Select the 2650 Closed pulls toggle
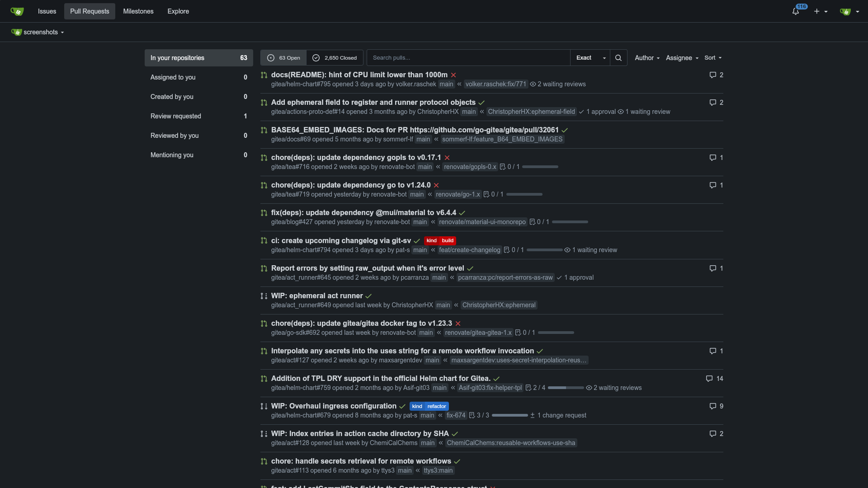The width and height of the screenshot is (868, 488). click(x=335, y=58)
